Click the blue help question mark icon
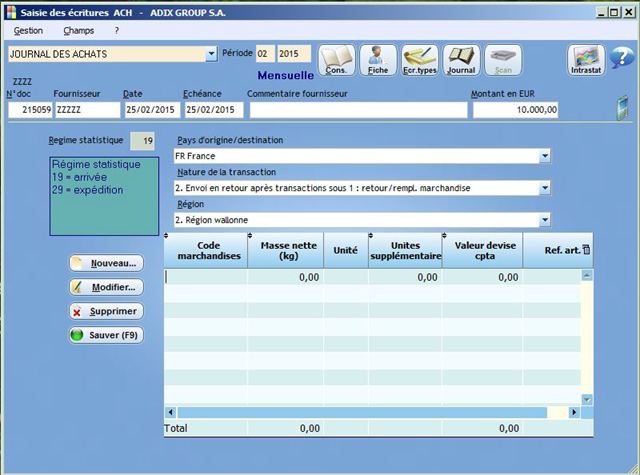Image resolution: width=640 pixels, height=475 pixels. [x=622, y=57]
